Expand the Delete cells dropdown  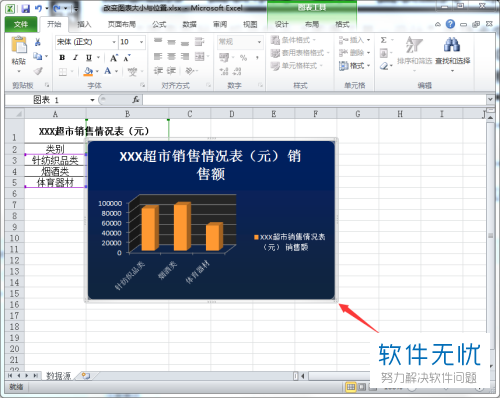pos(368,53)
